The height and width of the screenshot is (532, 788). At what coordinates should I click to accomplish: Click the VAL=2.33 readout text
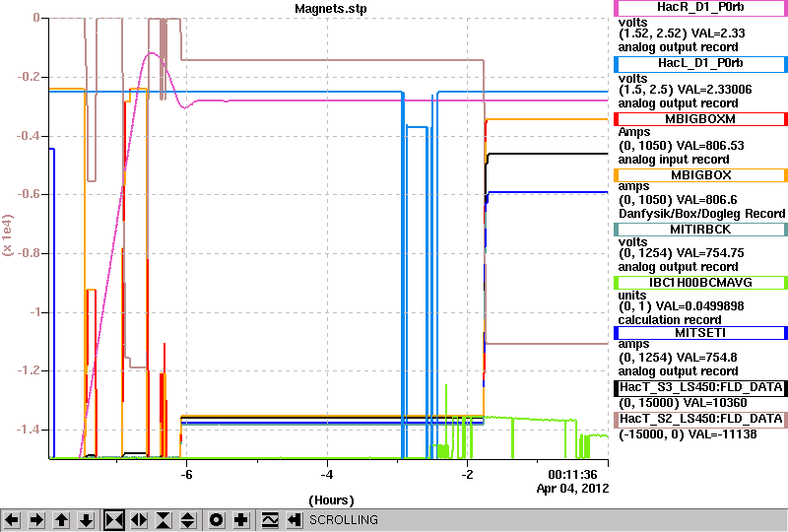point(718,33)
